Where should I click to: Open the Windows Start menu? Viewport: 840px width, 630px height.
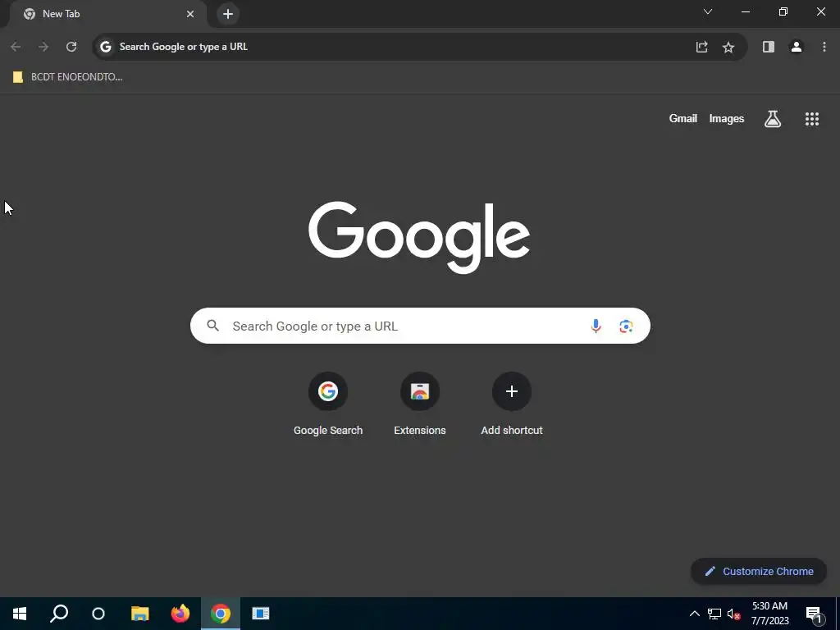tap(20, 614)
